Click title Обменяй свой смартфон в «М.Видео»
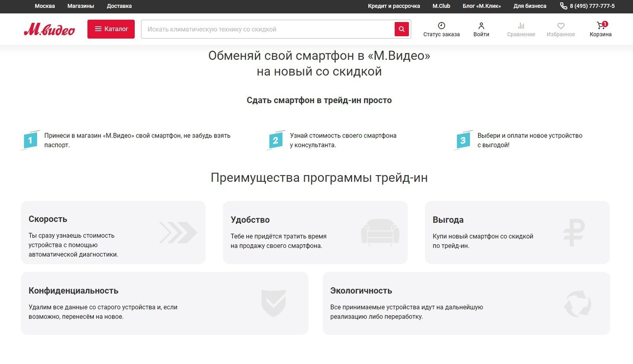Screen dimensions: 633x364 tap(319, 56)
